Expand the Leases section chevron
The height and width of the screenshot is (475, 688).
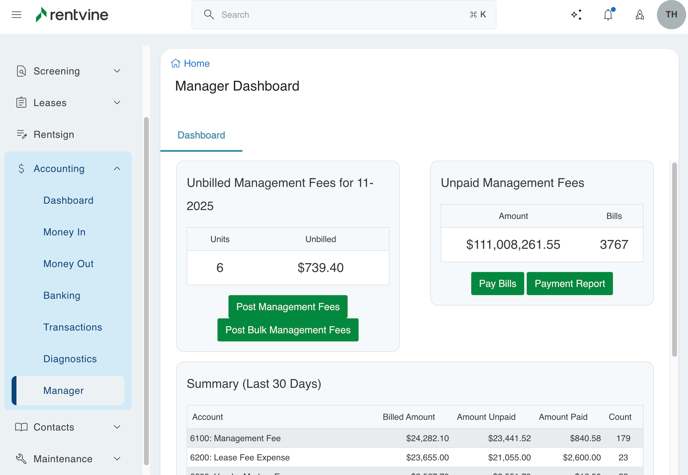(117, 103)
